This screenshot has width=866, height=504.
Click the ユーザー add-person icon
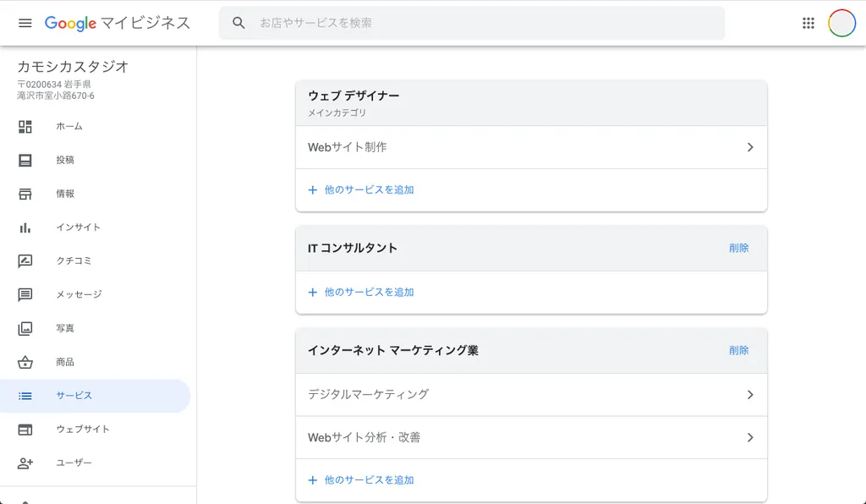click(x=25, y=463)
